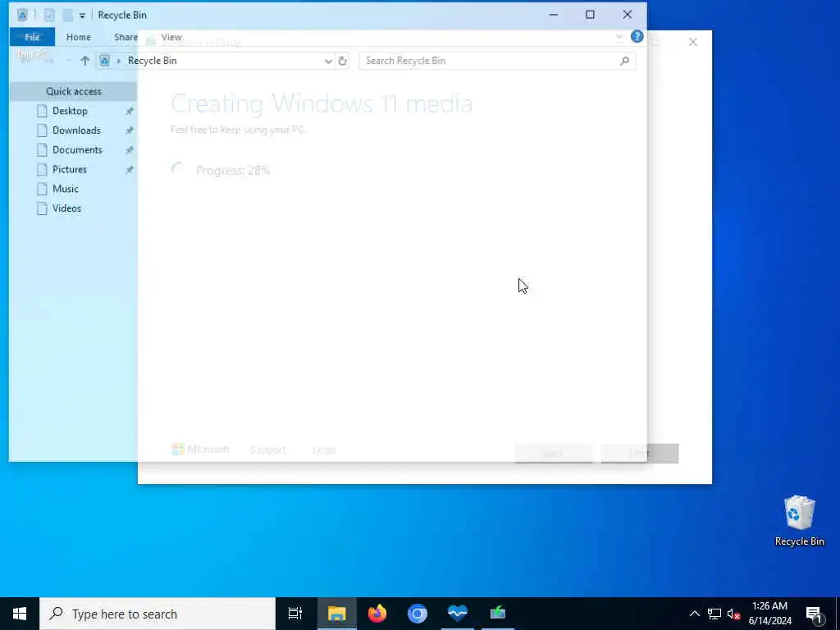
Task: Open the Share ribbon tab
Action: 126,37
